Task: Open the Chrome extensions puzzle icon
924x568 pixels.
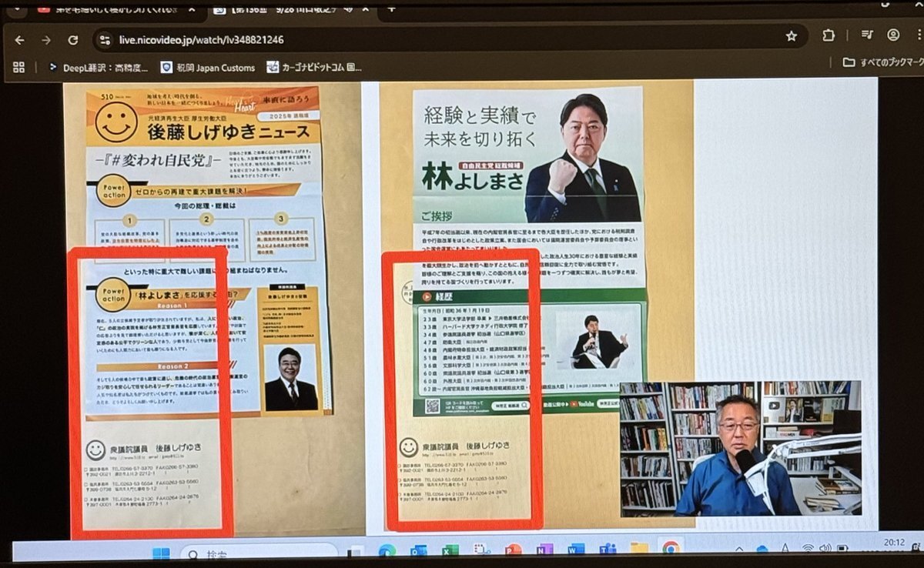Action: pyautogui.click(x=829, y=35)
